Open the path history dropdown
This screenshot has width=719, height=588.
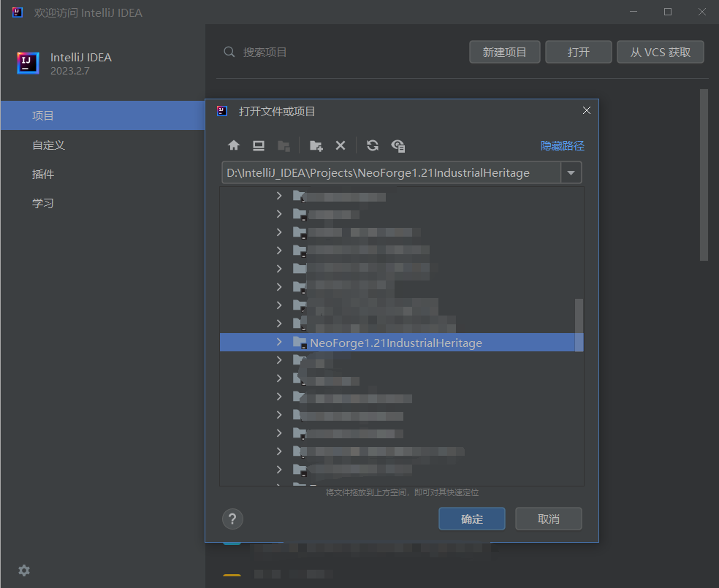click(x=571, y=173)
